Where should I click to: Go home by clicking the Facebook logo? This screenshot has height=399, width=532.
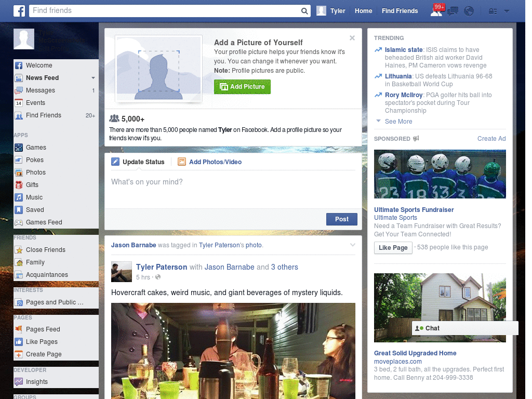pos(19,10)
